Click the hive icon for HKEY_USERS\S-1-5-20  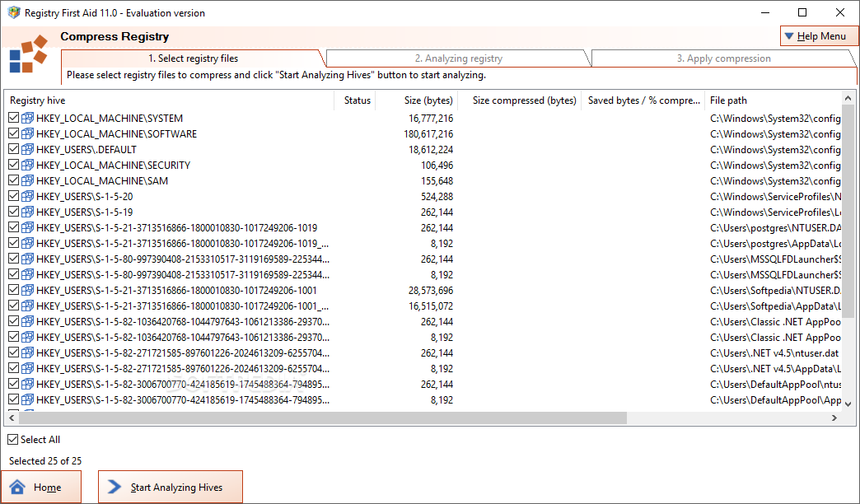pos(27,196)
